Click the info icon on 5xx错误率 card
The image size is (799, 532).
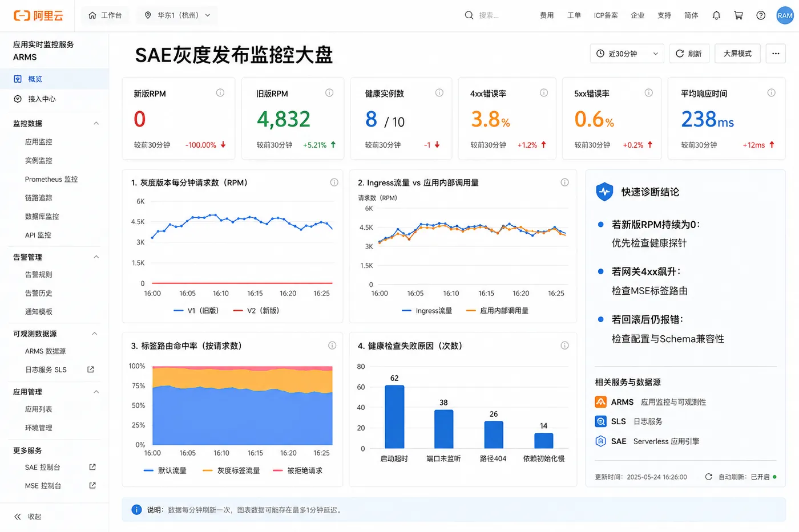tap(649, 93)
